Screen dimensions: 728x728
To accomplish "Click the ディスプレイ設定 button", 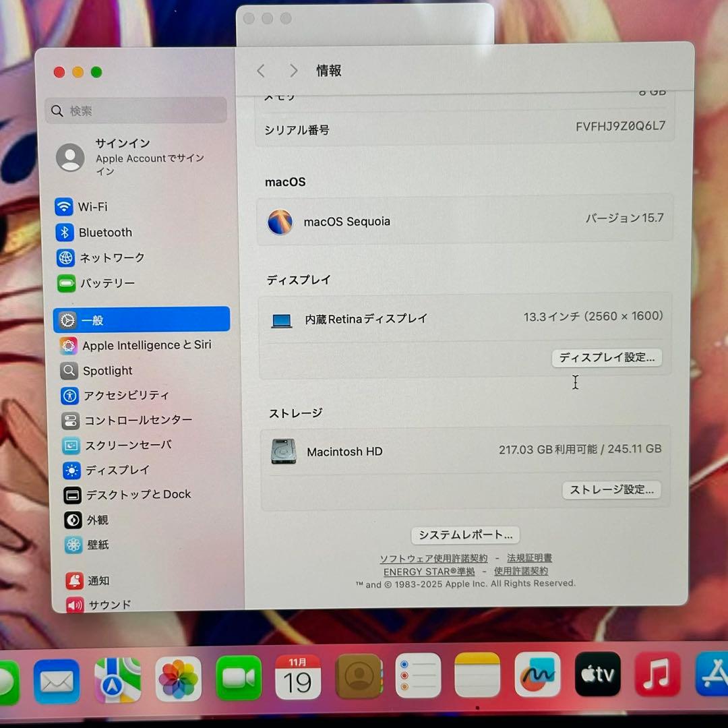I will [606, 358].
